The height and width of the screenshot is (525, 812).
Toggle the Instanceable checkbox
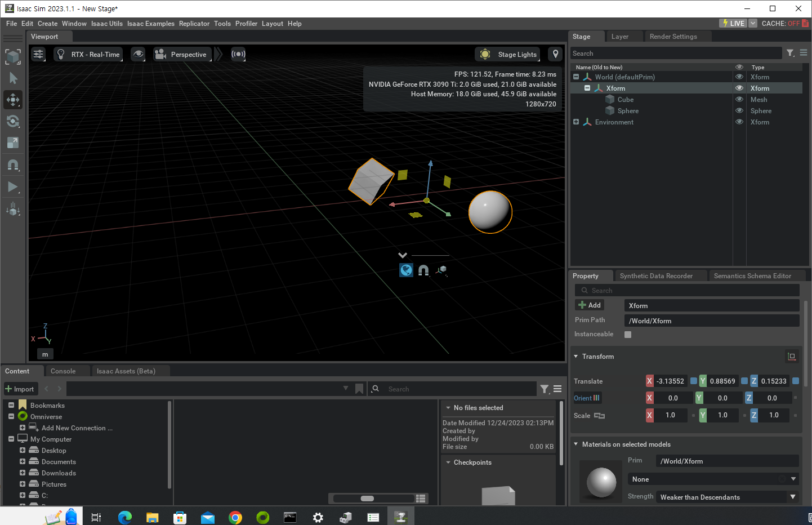click(x=628, y=335)
